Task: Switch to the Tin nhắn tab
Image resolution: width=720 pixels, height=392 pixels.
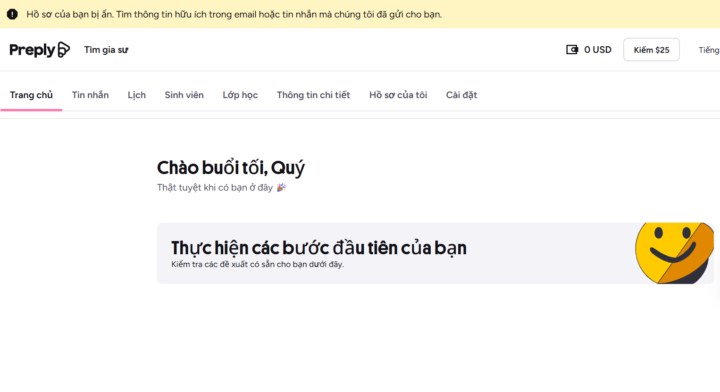Action: coord(90,95)
